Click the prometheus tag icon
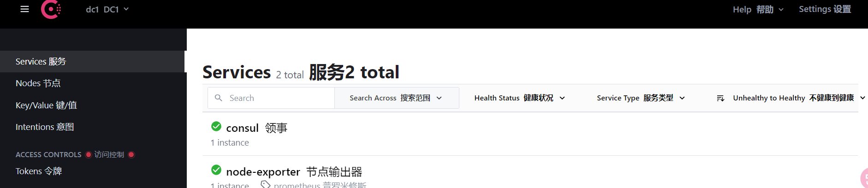868x188 pixels. [x=265, y=184]
